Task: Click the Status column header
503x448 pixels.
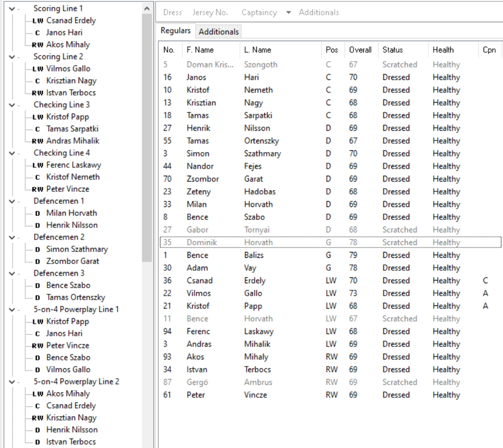Action: coord(392,50)
